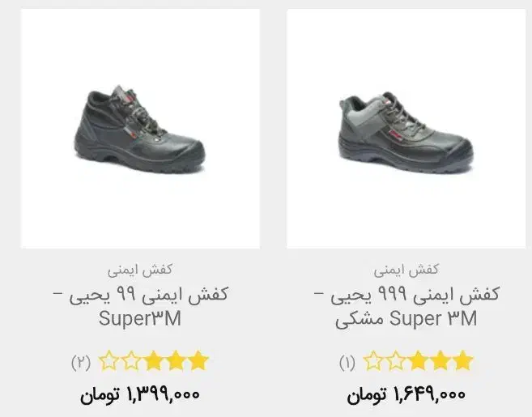Click the middle star on the 99 Yahya shoe
The height and width of the screenshot is (417, 532).
click(154, 360)
